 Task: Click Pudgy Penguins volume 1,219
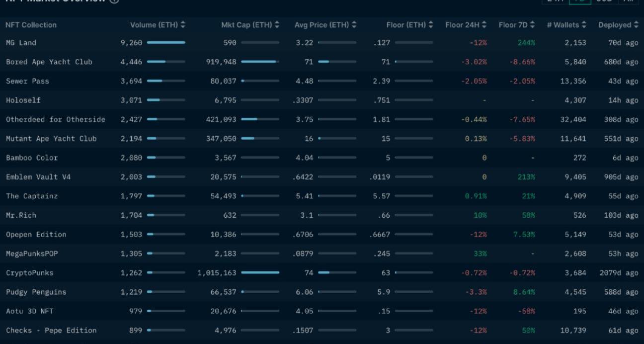click(x=131, y=292)
